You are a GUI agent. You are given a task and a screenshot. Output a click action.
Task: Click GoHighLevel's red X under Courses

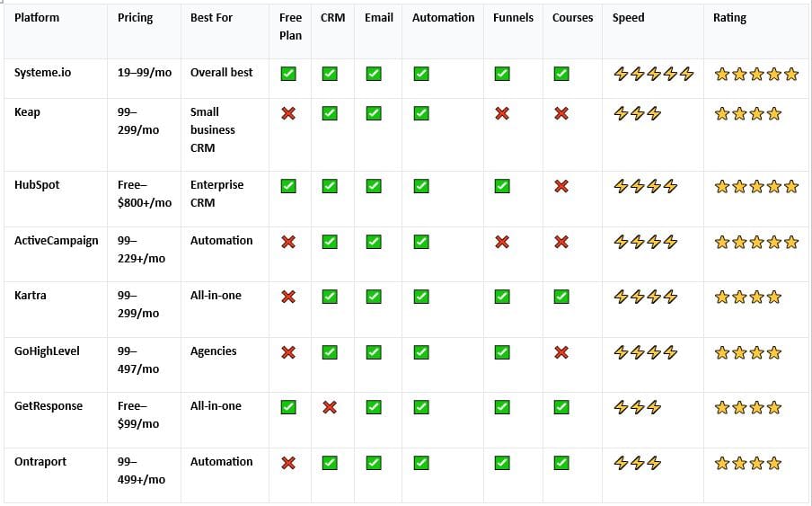[x=561, y=352]
